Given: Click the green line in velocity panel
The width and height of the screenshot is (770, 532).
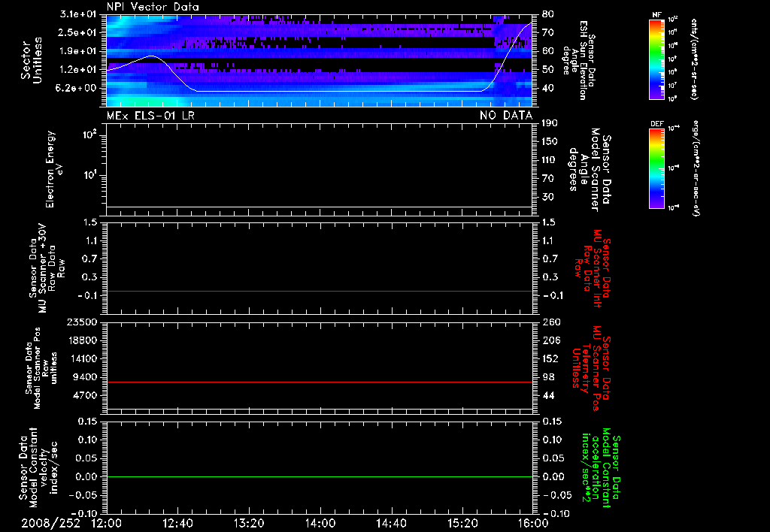Looking at the screenshot, I should point(319,476).
